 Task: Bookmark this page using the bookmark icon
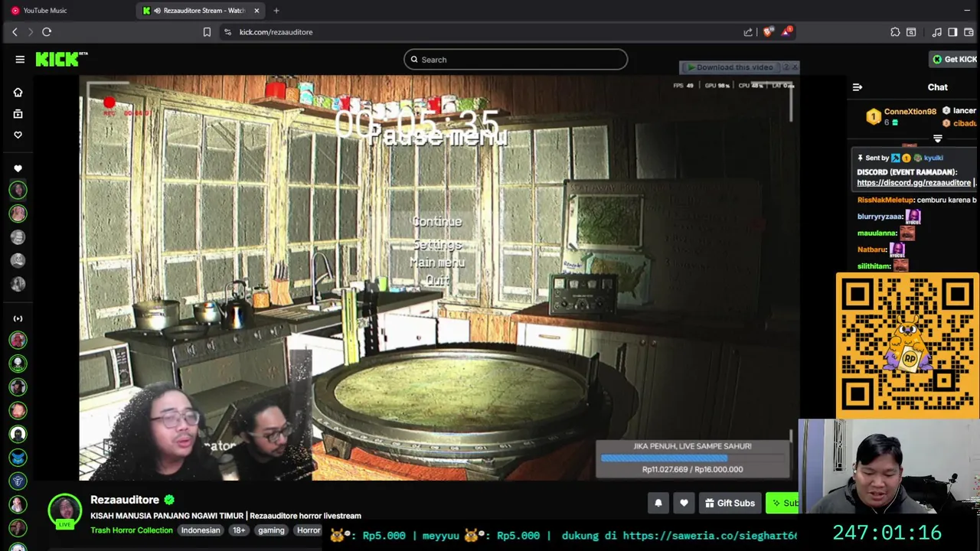[x=207, y=32]
